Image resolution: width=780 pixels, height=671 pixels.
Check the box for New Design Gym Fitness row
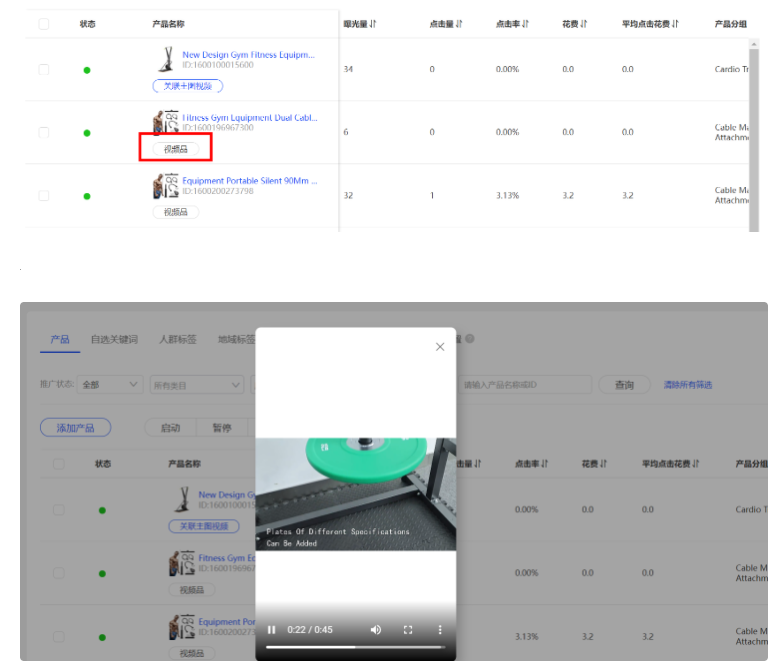[43, 69]
